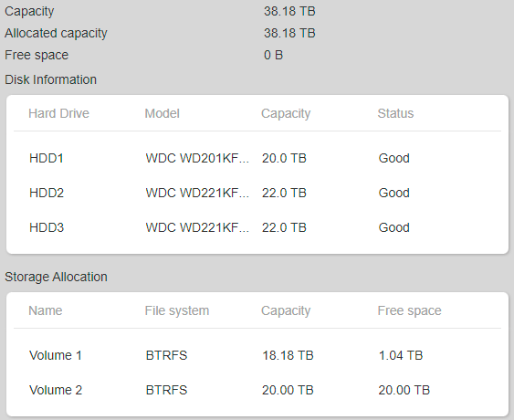Select the Volume 1 row
The height and width of the screenshot is (420, 514).
(x=257, y=355)
